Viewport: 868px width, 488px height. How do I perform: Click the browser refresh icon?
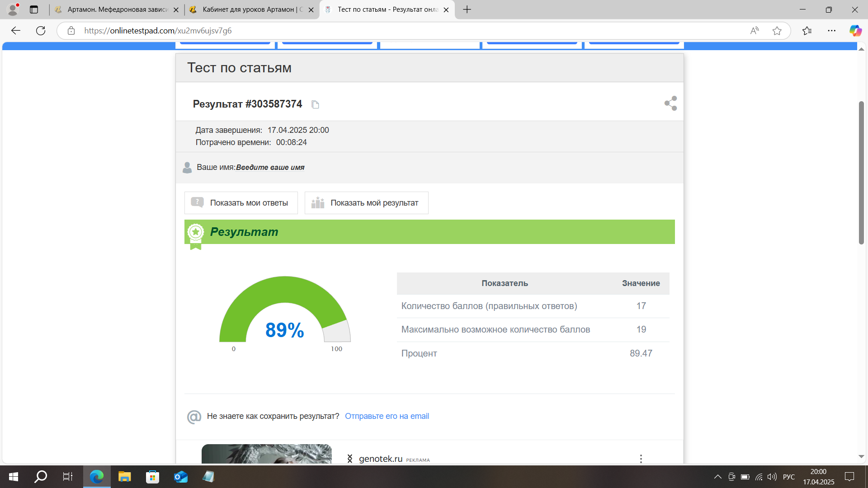click(x=41, y=31)
